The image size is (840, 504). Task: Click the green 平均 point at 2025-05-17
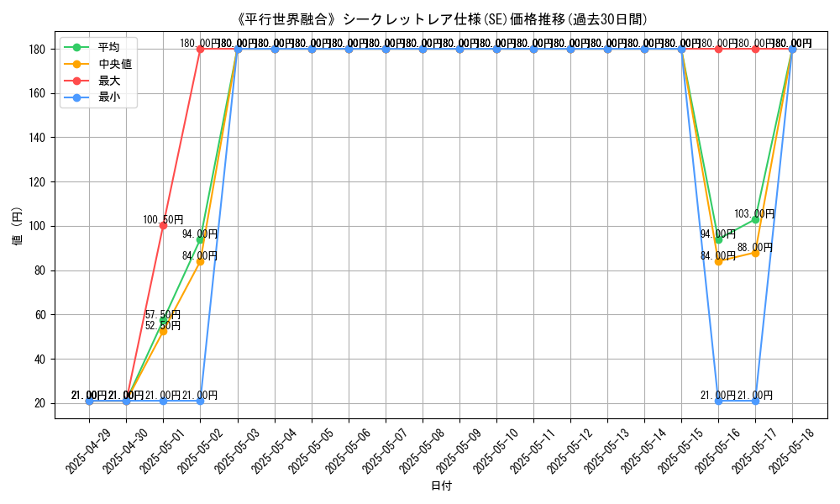point(755,219)
